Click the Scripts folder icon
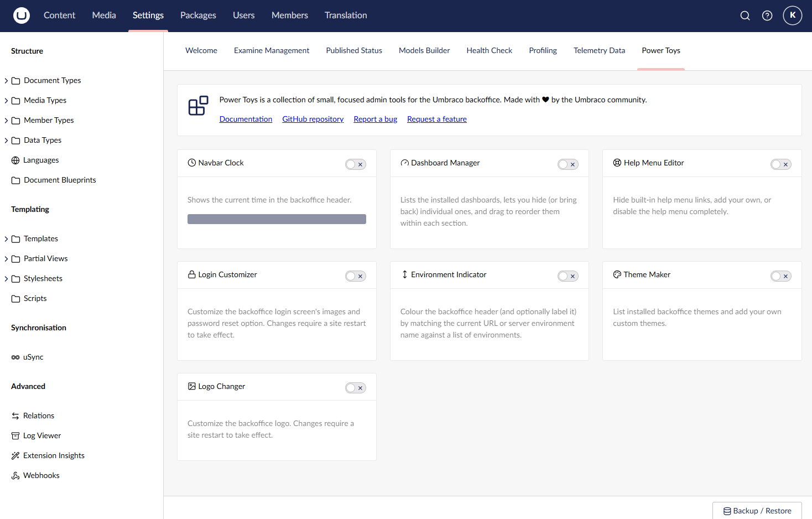 16,299
